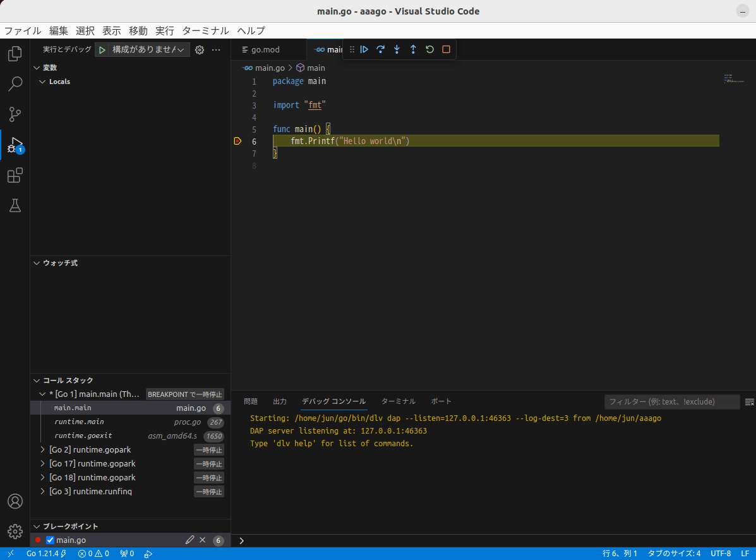Collapse the Locals scope

42,82
